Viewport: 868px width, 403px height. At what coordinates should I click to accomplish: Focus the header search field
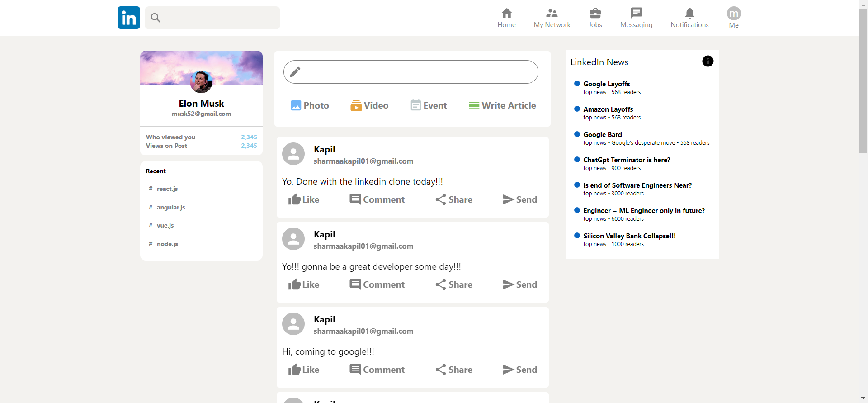tap(212, 18)
